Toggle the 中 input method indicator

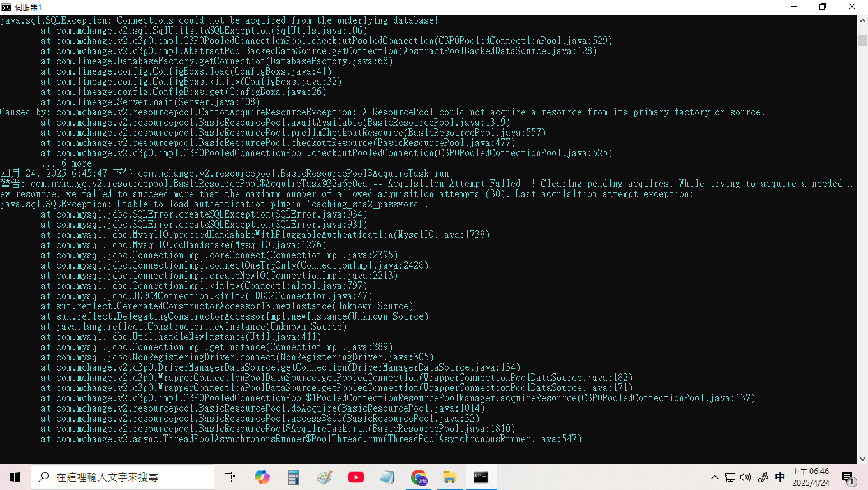tap(780, 477)
